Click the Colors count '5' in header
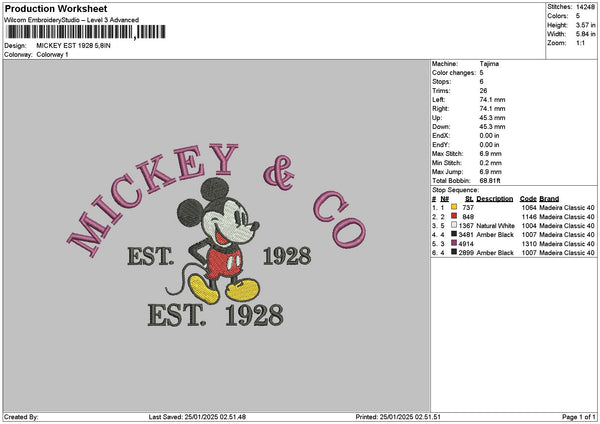600x424 pixels. coord(578,16)
